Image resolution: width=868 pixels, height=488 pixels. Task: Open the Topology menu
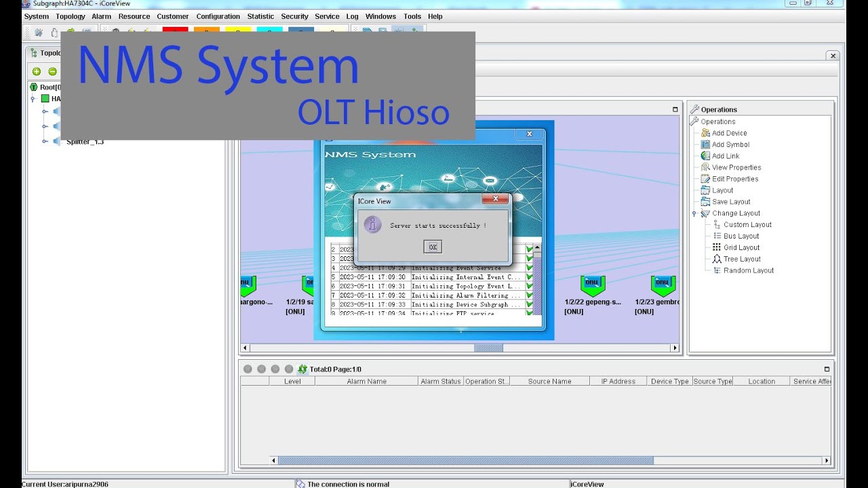71,16
